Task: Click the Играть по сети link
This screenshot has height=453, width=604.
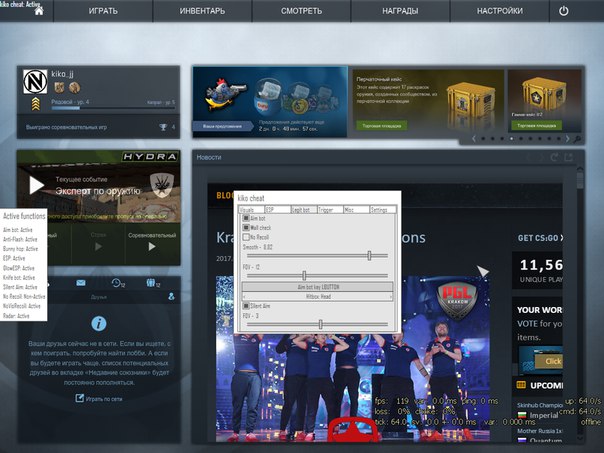Action: pos(100,398)
